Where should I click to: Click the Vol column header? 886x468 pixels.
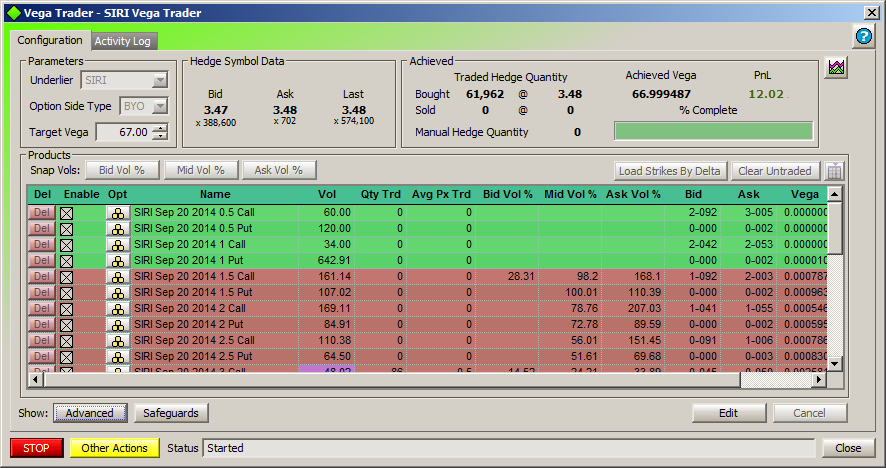tap(327, 194)
